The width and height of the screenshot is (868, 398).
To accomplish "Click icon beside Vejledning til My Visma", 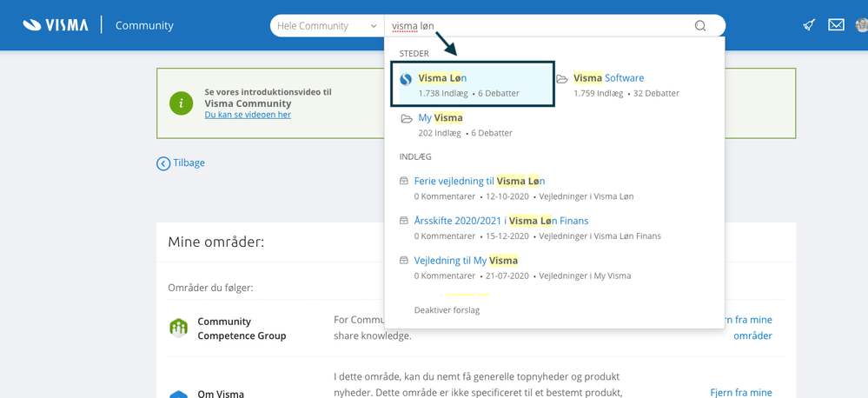I will tap(404, 260).
